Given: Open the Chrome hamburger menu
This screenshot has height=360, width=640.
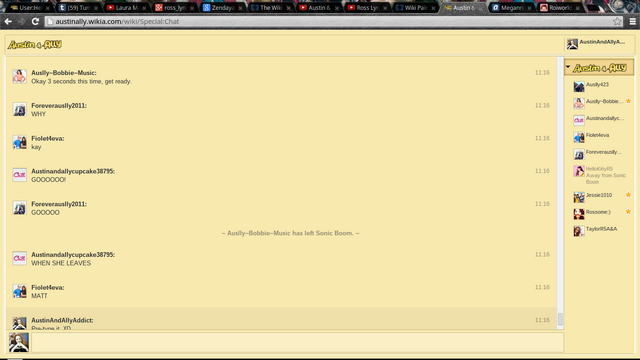Looking at the screenshot, I should point(633,21).
